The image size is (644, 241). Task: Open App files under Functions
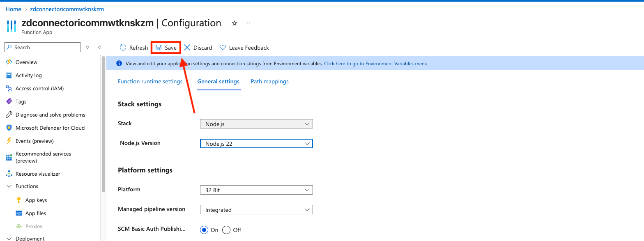click(x=36, y=213)
